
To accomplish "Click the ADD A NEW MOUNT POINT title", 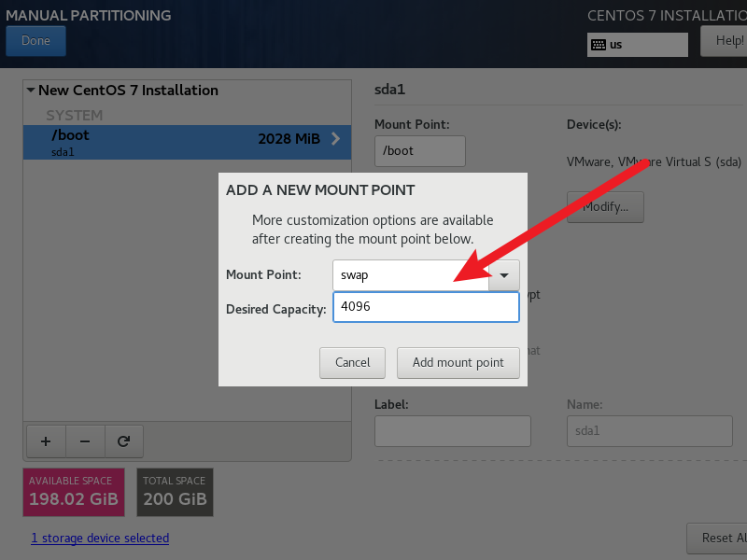I will pos(320,190).
